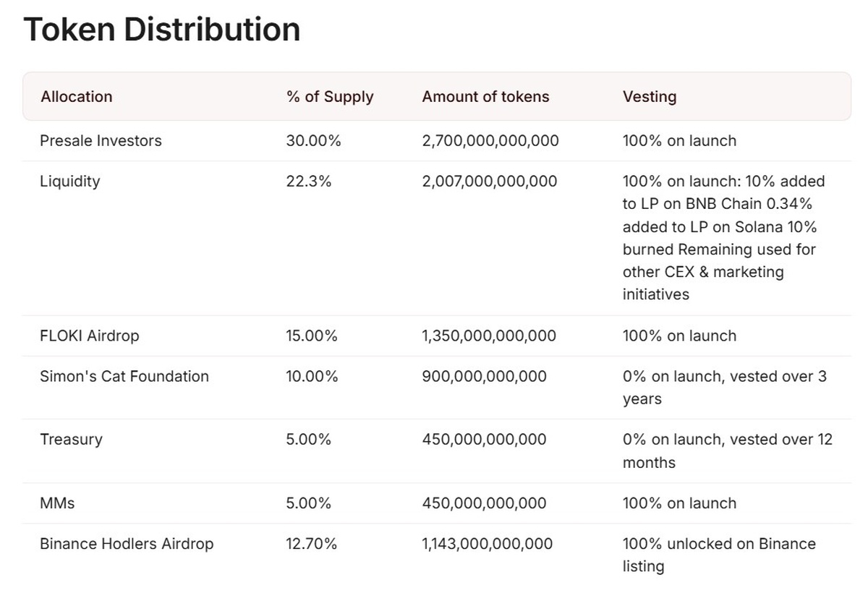Screen dimensions: 868x593
Task: Click the % of Supply column header
Action: (330, 97)
